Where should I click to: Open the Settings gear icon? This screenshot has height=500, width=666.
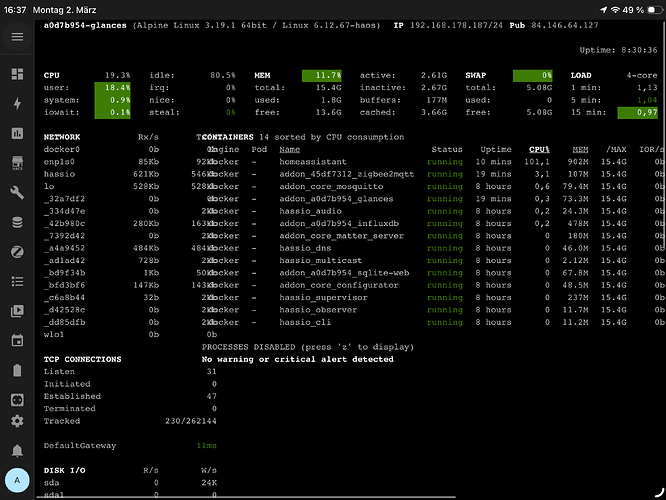17,421
